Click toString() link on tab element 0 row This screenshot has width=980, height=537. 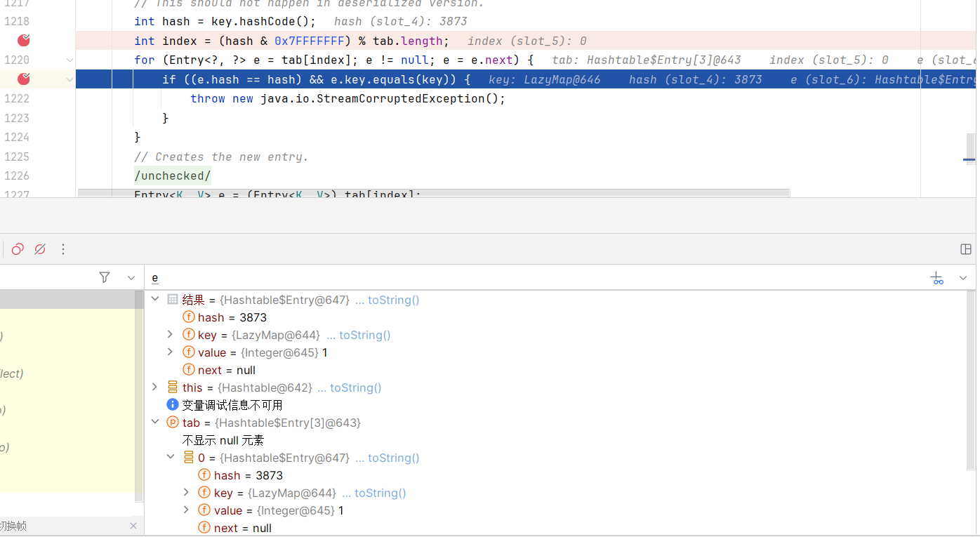pyautogui.click(x=393, y=458)
